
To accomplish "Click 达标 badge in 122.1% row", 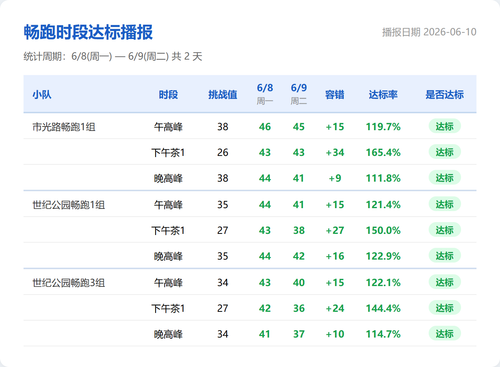I will pos(444,282).
